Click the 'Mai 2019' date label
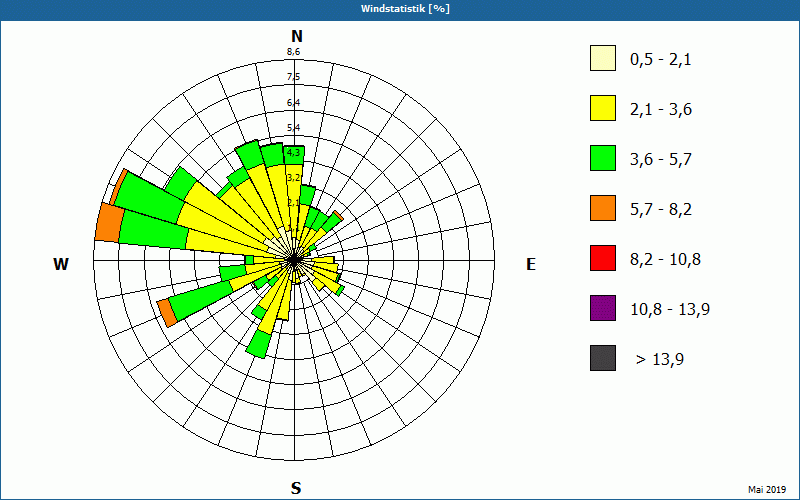Viewport: 800px width, 500px height. click(x=767, y=489)
